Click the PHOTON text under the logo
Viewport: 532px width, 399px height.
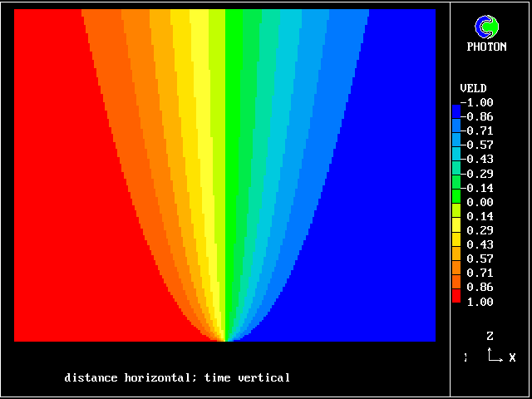pos(486,47)
